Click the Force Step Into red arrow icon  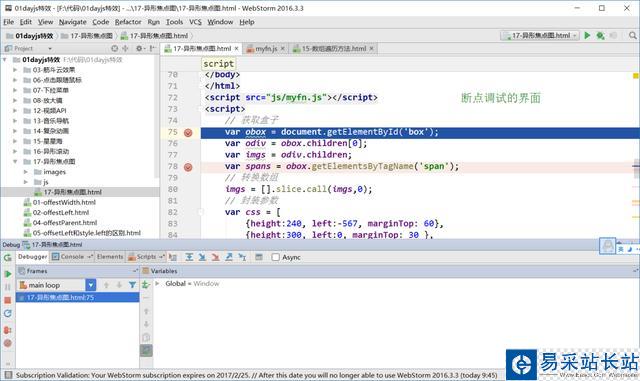click(216, 257)
